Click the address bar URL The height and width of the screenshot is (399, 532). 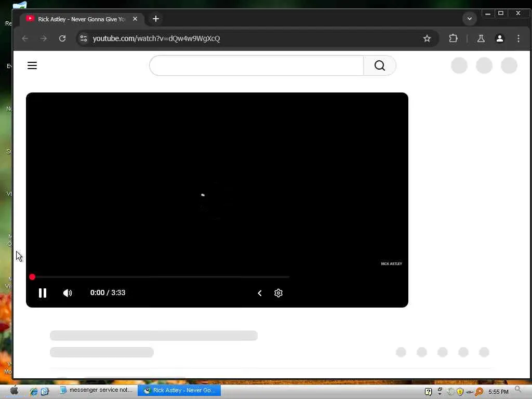[x=156, y=38]
